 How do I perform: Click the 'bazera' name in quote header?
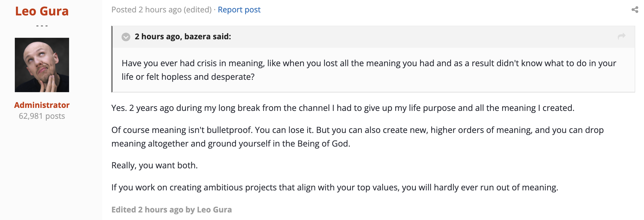[197, 37]
